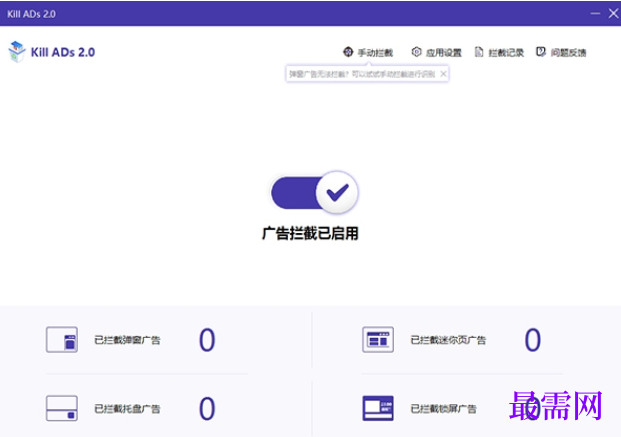Click the 手动拦截 target icon
The height and width of the screenshot is (437, 621).
point(348,52)
